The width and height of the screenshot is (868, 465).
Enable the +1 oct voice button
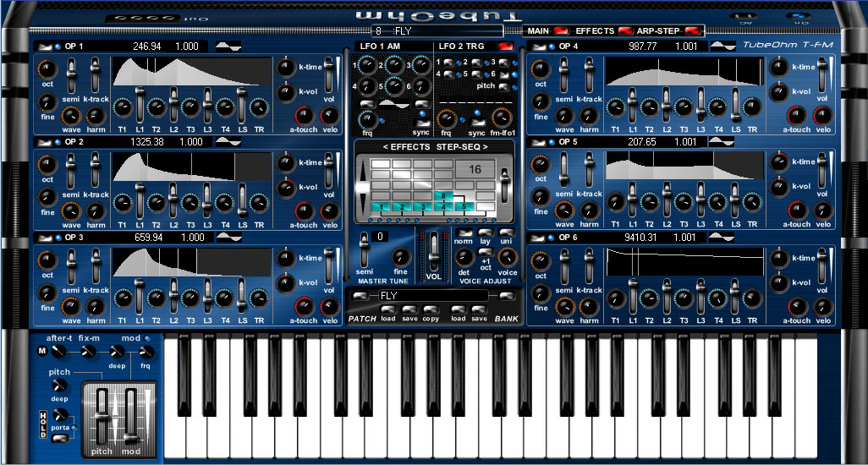(x=486, y=252)
